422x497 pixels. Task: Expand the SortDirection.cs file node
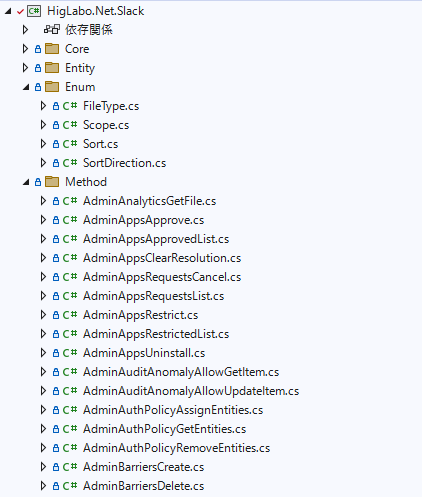point(43,163)
